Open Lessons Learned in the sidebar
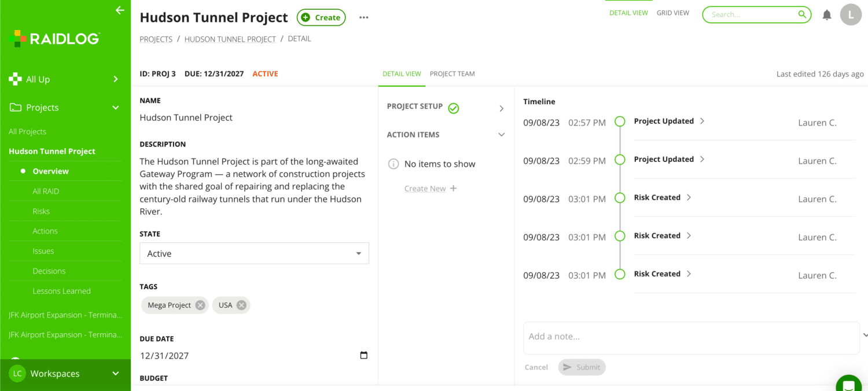 [x=61, y=291]
